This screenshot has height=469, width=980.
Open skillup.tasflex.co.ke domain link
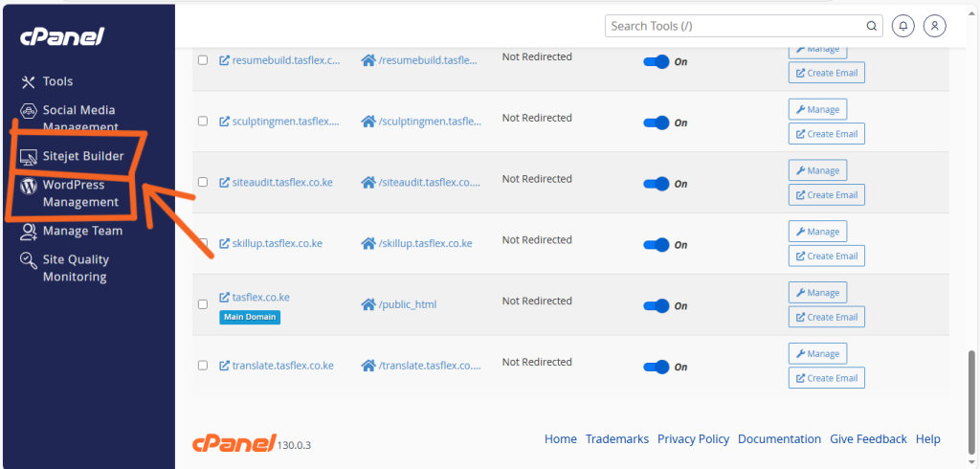click(271, 243)
